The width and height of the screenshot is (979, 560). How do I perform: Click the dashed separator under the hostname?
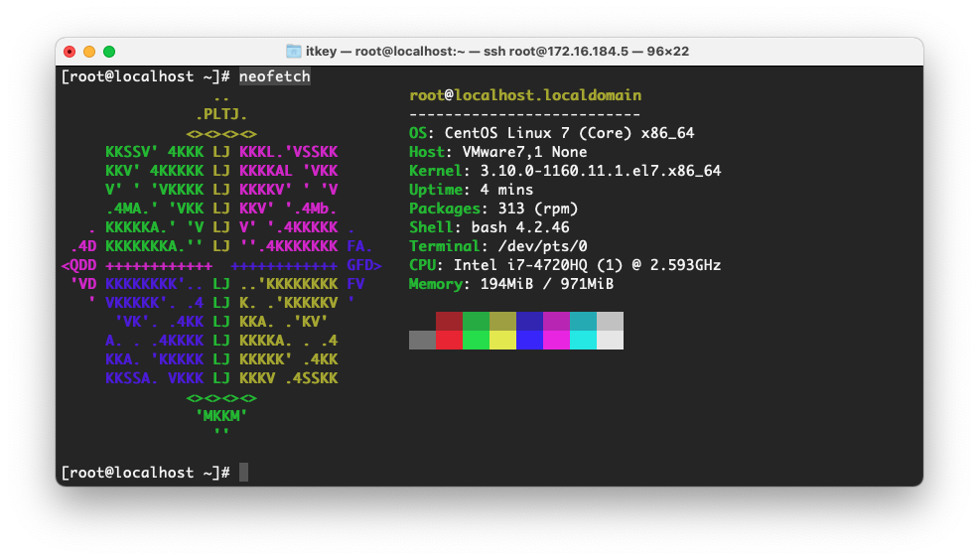click(525, 114)
